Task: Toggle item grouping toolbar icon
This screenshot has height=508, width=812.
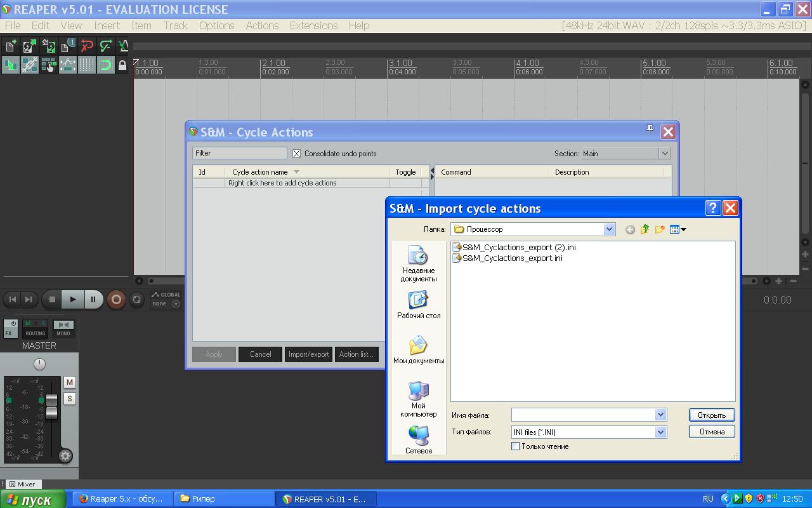Action: (30, 65)
